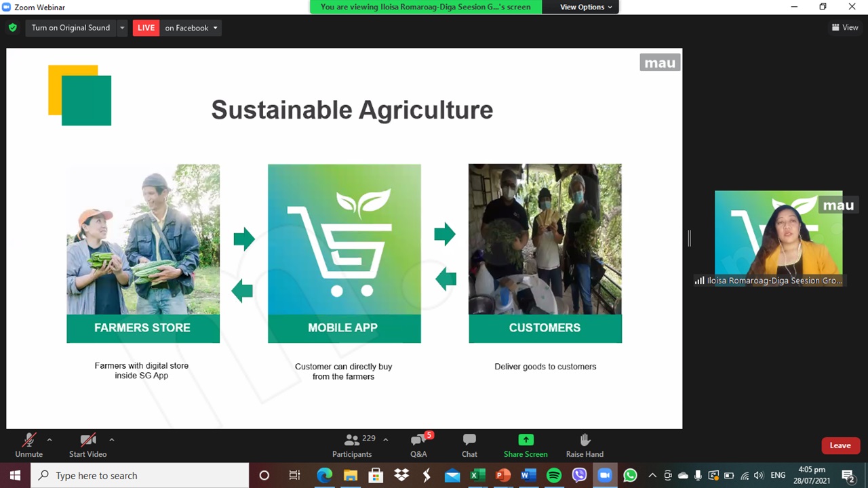Image resolution: width=868 pixels, height=488 pixels.
Task: Open the View Options dropdown
Action: (x=586, y=7)
